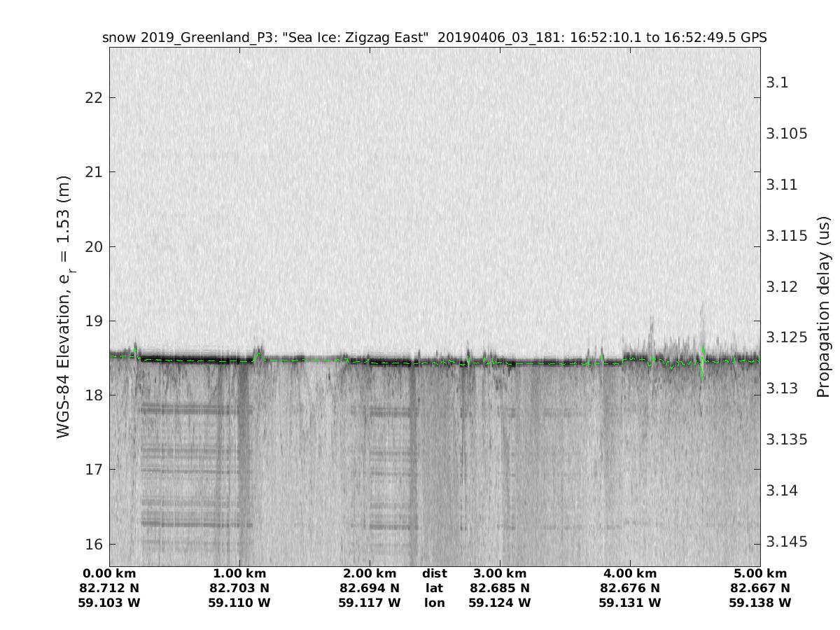Select the 59.131 W longitude label

pyautogui.click(x=629, y=603)
